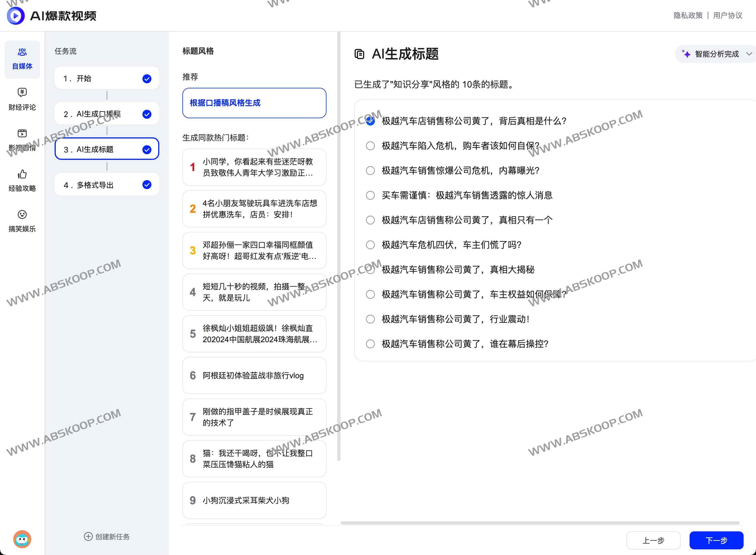Click the sparkle icon in 智能分析完成 badge
Viewport: 756px width, 555px height.
686,54
